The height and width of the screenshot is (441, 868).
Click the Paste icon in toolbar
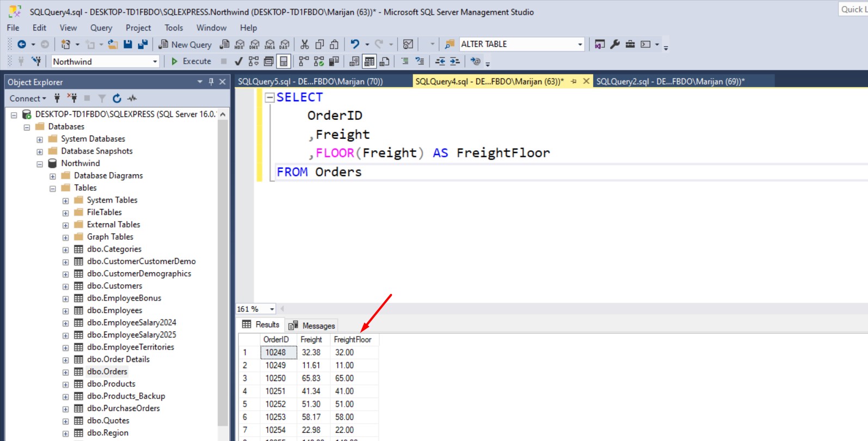coord(335,45)
